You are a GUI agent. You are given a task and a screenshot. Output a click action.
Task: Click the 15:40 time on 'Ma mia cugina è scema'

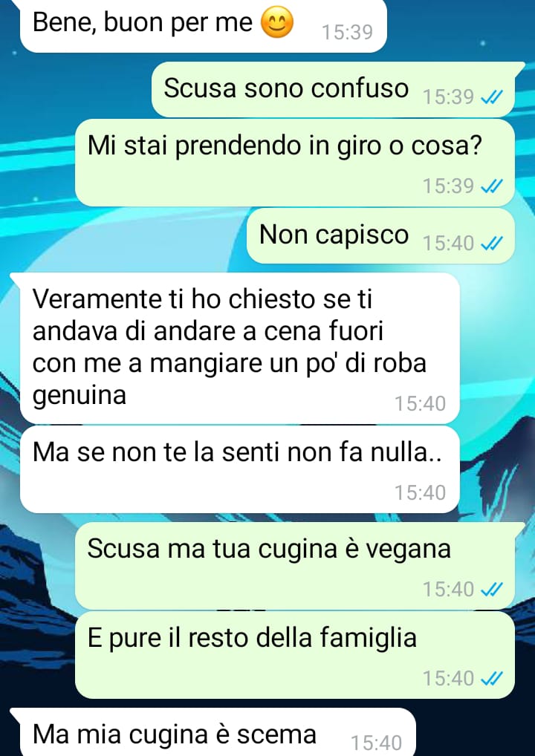376,743
